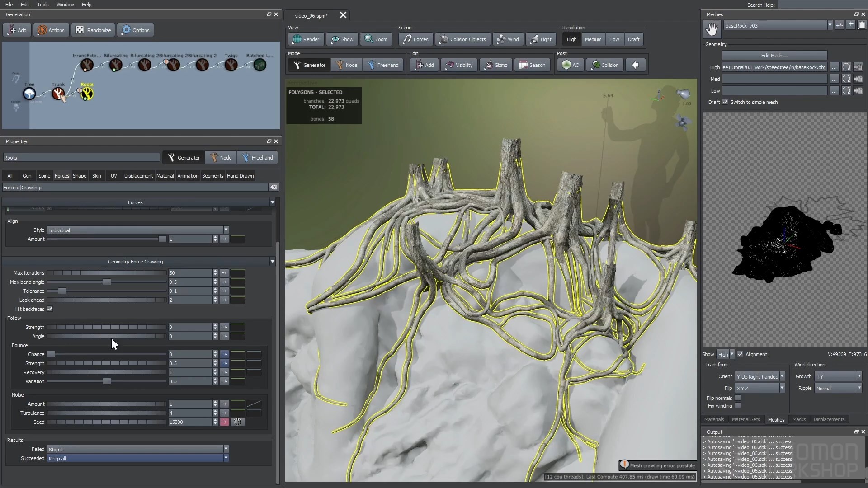This screenshot has height=488, width=868.
Task: Open the baseRock_v03 mesh dropdown
Action: [x=830, y=25]
